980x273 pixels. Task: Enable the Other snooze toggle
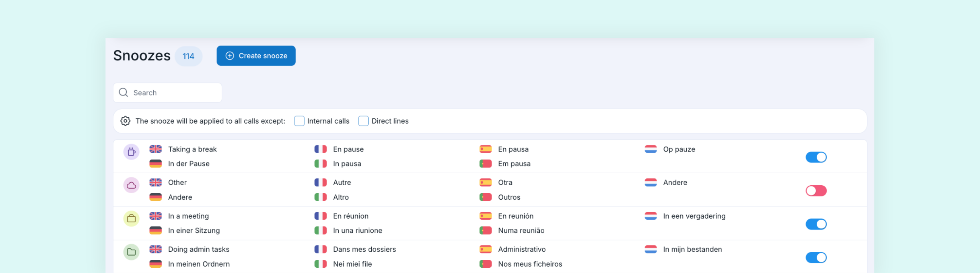(x=816, y=190)
